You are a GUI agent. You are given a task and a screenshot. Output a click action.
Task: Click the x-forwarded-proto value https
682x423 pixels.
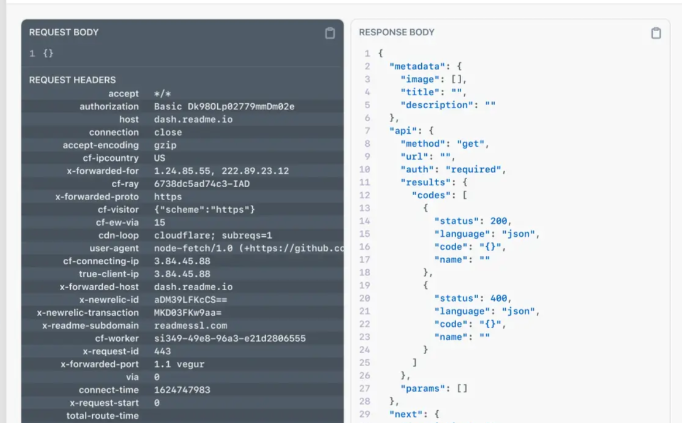[168, 197]
